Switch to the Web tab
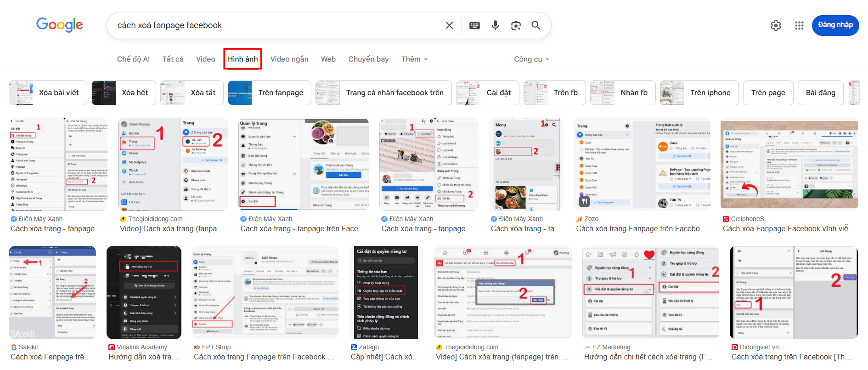868x370 pixels. [328, 59]
